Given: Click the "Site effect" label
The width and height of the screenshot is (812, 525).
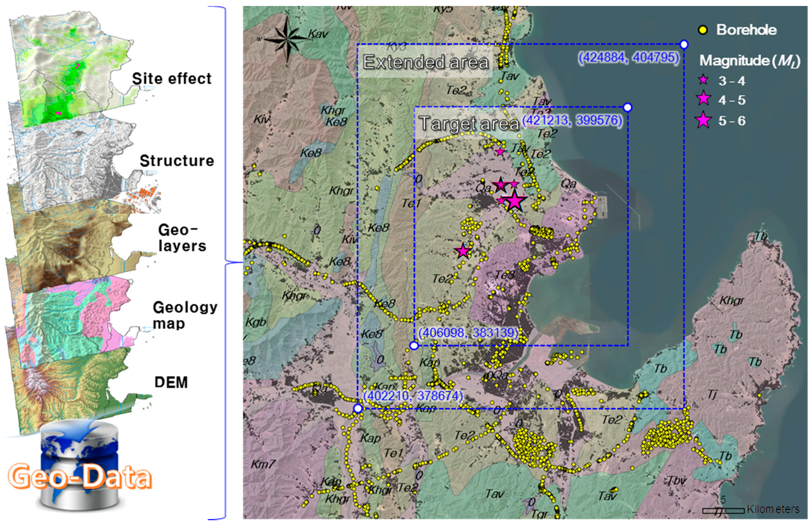Looking at the screenshot, I should (172, 79).
